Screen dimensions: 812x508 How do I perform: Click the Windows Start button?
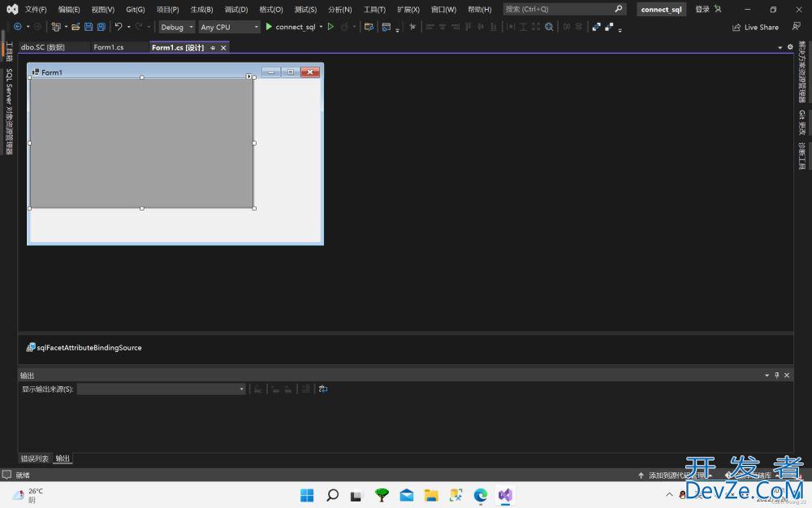[307, 496]
